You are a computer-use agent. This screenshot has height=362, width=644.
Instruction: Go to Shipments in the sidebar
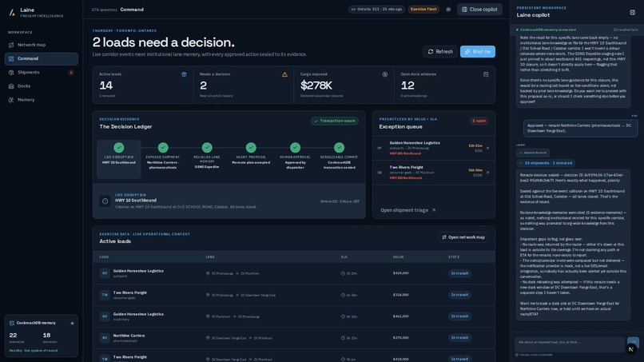[x=41, y=72]
